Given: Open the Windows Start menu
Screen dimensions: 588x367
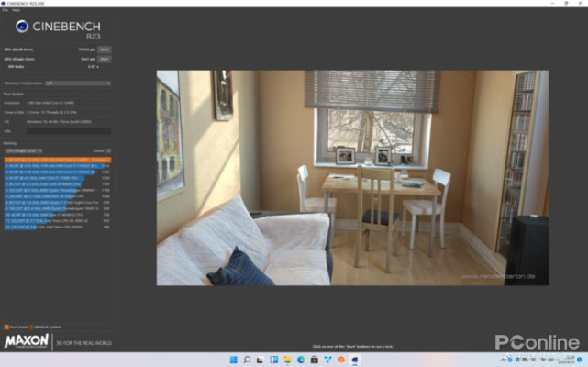Looking at the screenshot, I should point(233,360).
